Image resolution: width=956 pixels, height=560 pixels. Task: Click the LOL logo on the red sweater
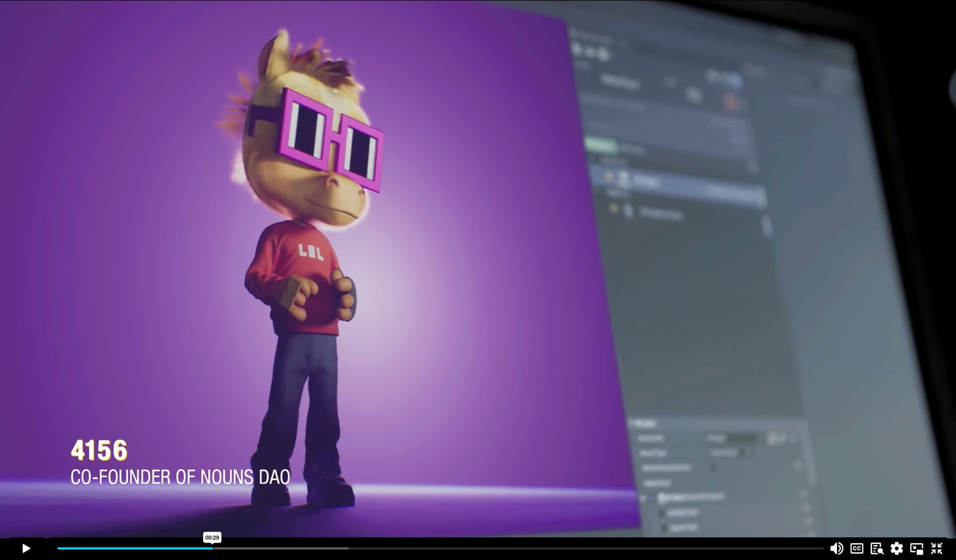[x=311, y=252]
